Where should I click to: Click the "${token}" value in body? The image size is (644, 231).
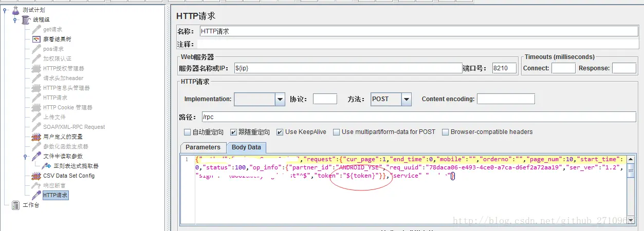pyautogui.click(x=363, y=176)
